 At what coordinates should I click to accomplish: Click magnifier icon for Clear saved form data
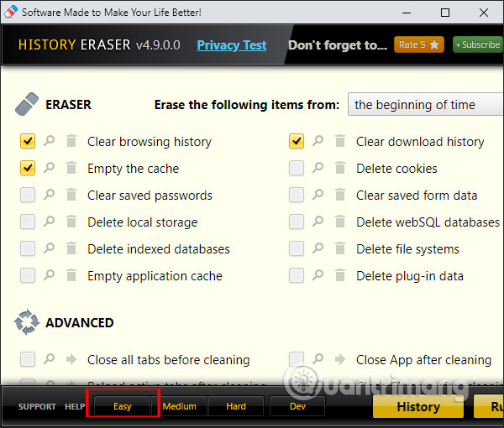(318, 195)
